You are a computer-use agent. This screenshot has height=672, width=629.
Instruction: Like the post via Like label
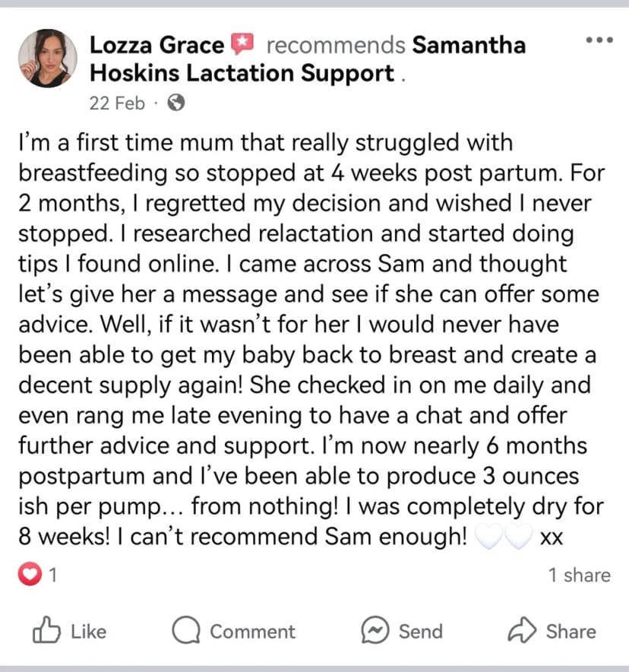pos(89,632)
